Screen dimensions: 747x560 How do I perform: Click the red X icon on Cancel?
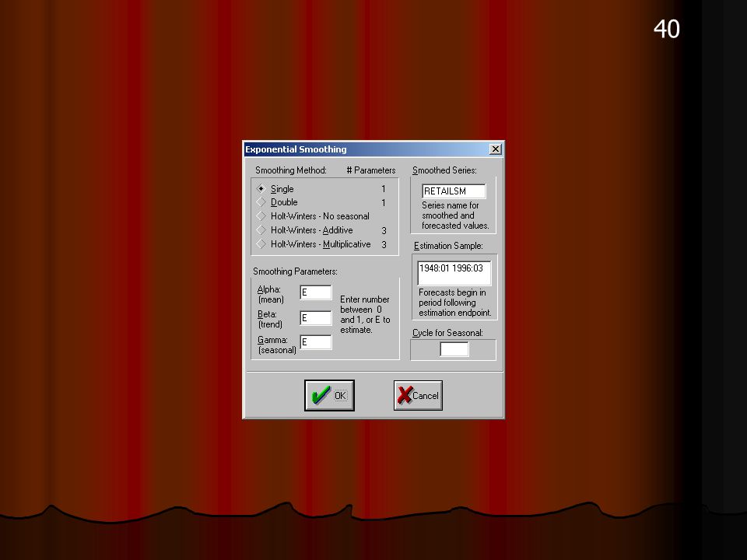[405, 395]
